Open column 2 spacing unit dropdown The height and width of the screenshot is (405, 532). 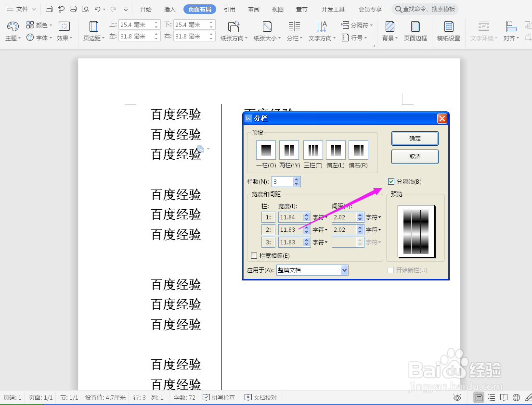click(374, 230)
